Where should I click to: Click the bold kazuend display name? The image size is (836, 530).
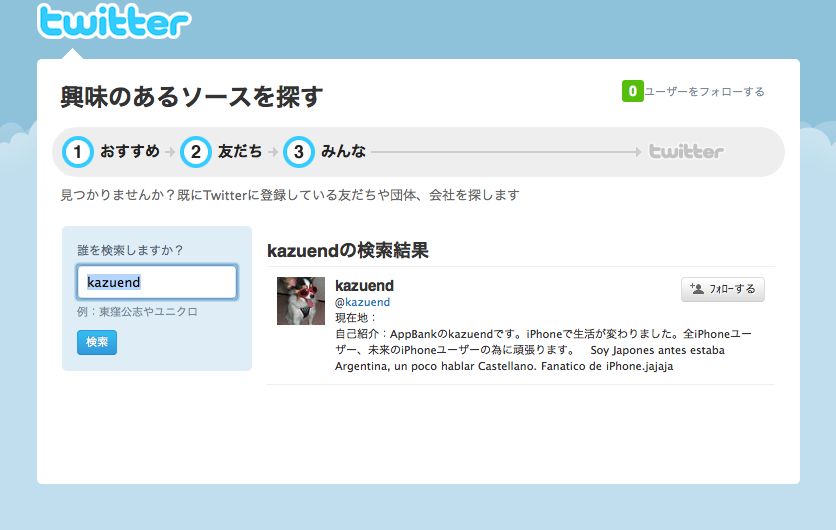(364, 286)
